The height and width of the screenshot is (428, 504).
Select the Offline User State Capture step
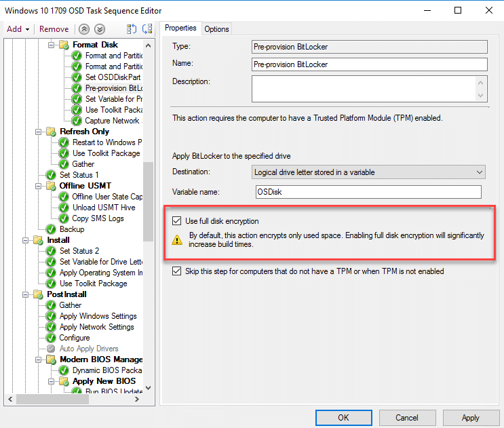coord(107,197)
